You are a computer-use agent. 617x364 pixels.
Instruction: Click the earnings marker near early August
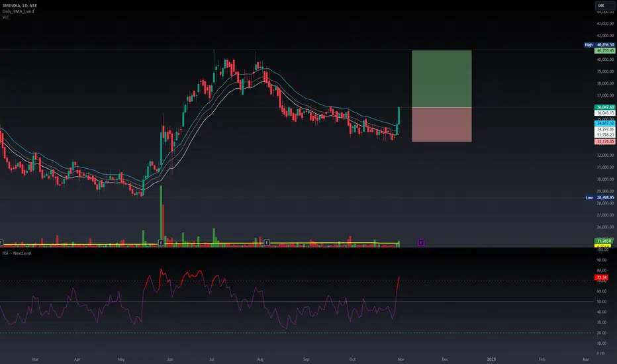pos(267,243)
